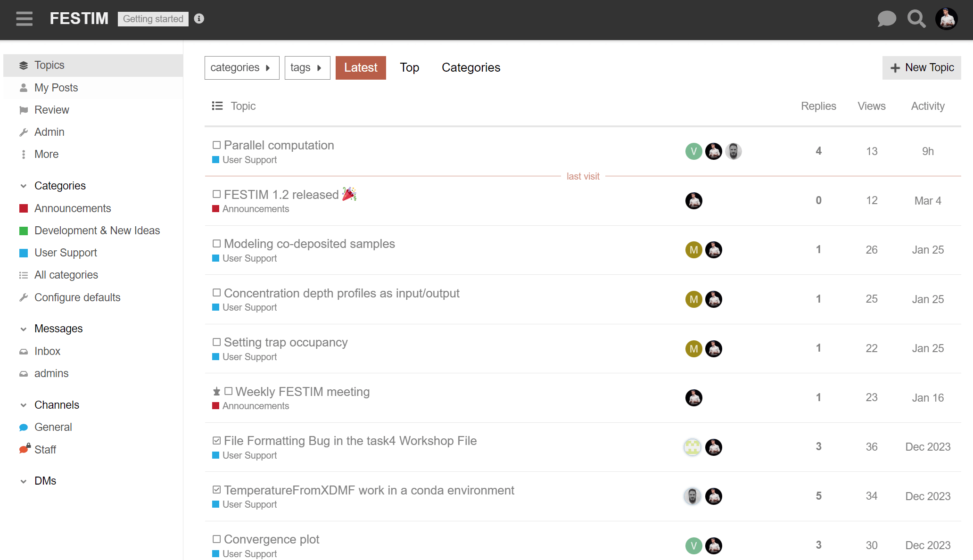973x560 pixels.
Task: Open the tags filter dropdown
Action: click(x=307, y=68)
